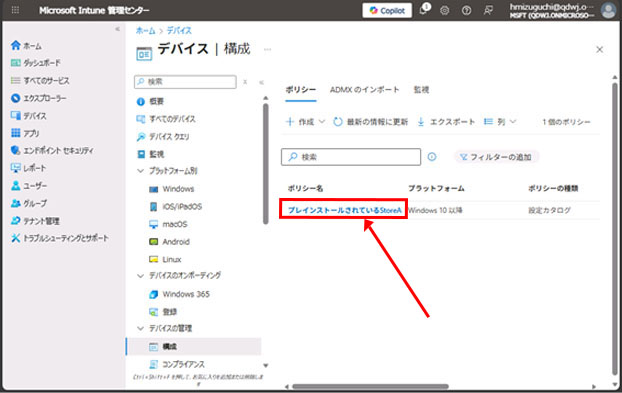This screenshot has width=622, height=393.
Task: Click the horizontal scrollbar under the policy list
Action: pyautogui.click(x=370, y=386)
